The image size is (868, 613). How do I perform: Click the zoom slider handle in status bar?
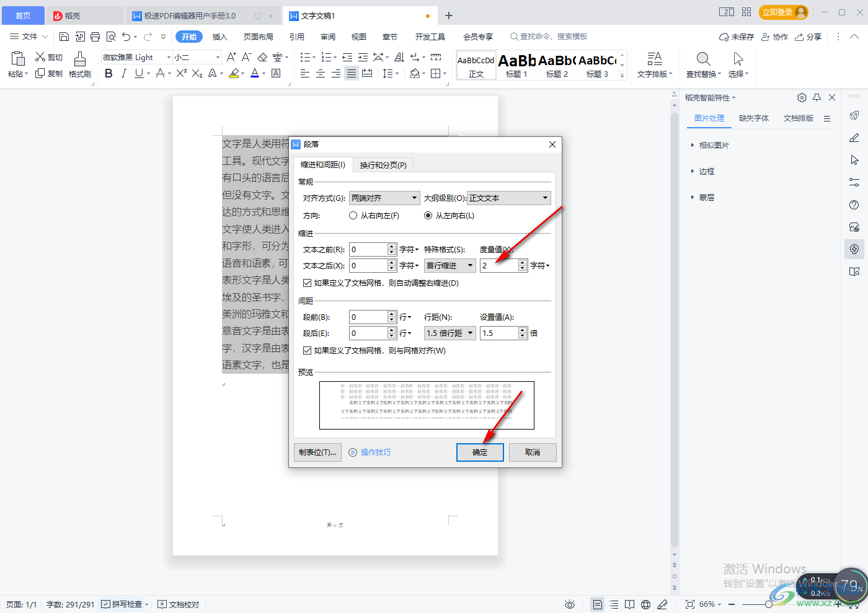[x=769, y=604]
